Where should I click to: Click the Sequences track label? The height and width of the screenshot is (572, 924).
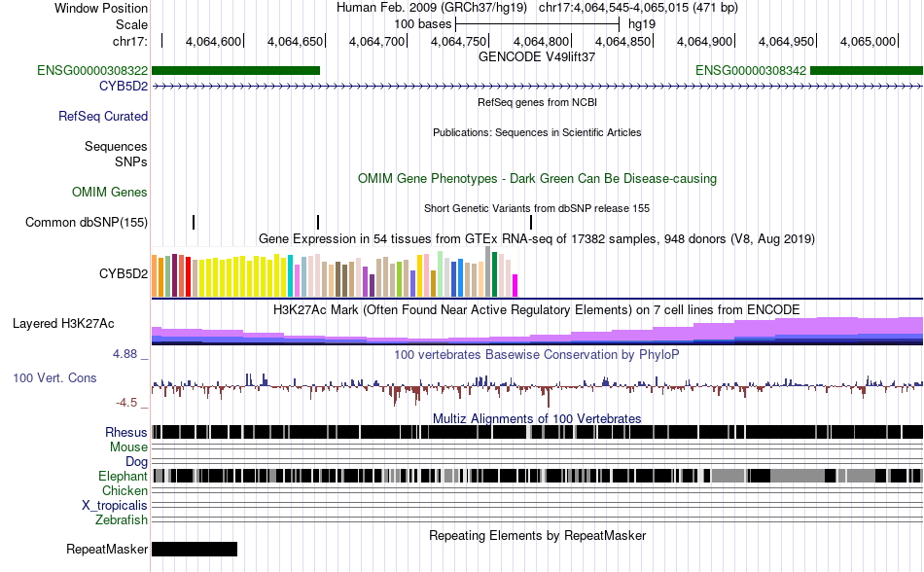pos(116,146)
